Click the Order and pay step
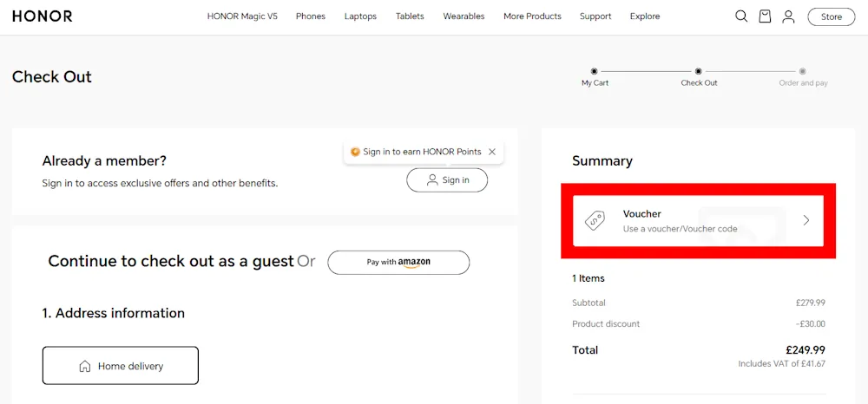Viewport: 868px width, 404px height. coord(803,77)
